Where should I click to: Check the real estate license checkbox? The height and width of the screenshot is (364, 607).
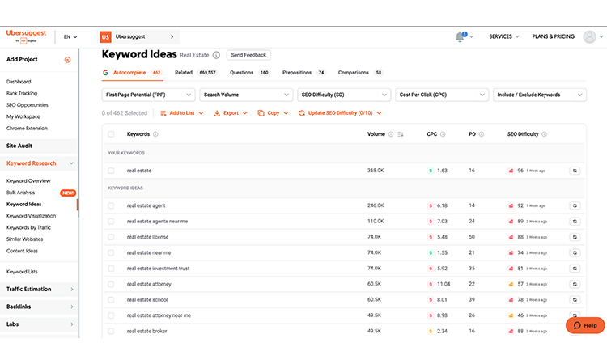pos(111,237)
